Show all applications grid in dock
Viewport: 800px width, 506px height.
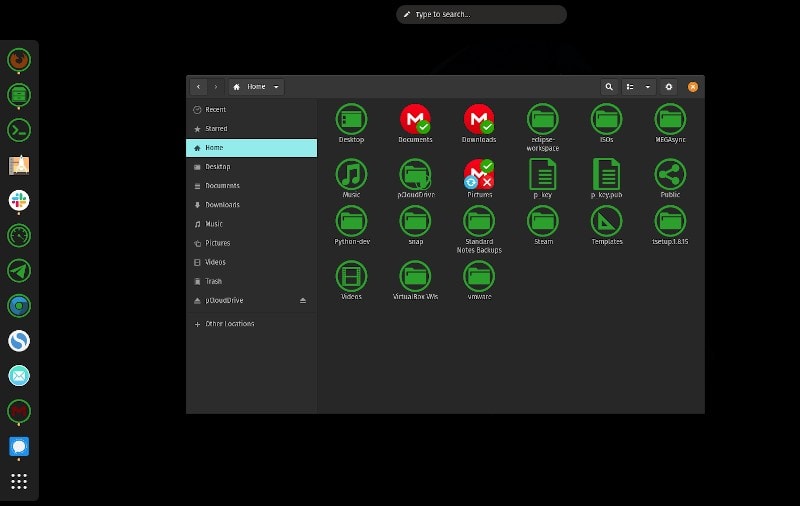(19, 482)
